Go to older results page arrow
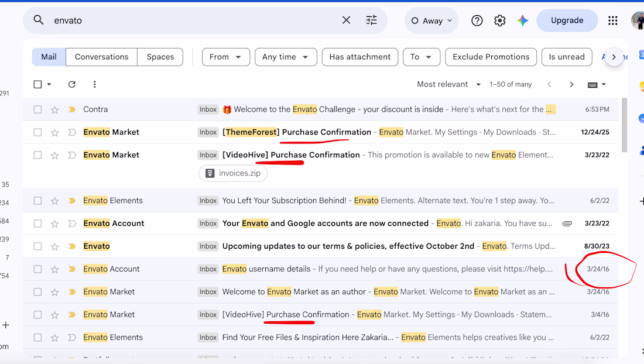The width and height of the screenshot is (644, 364). [571, 84]
